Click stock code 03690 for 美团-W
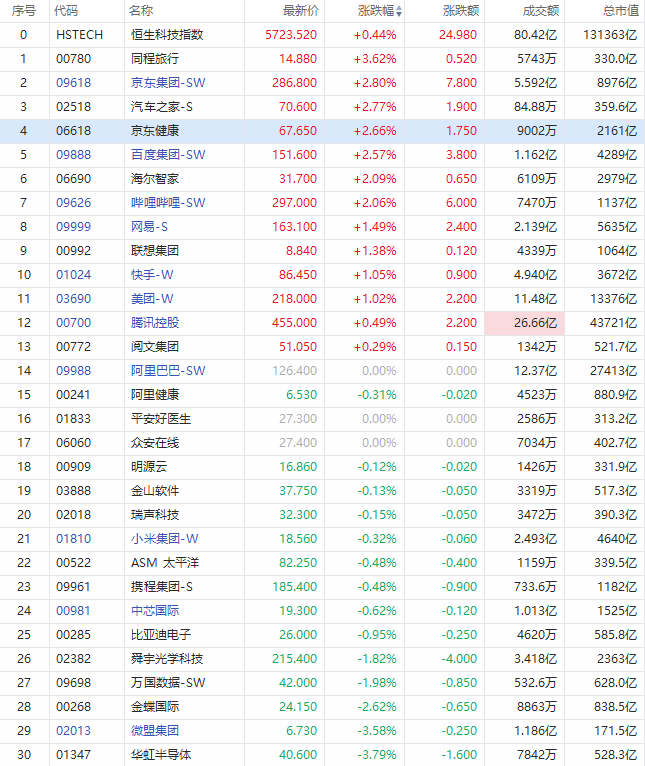 74,298
